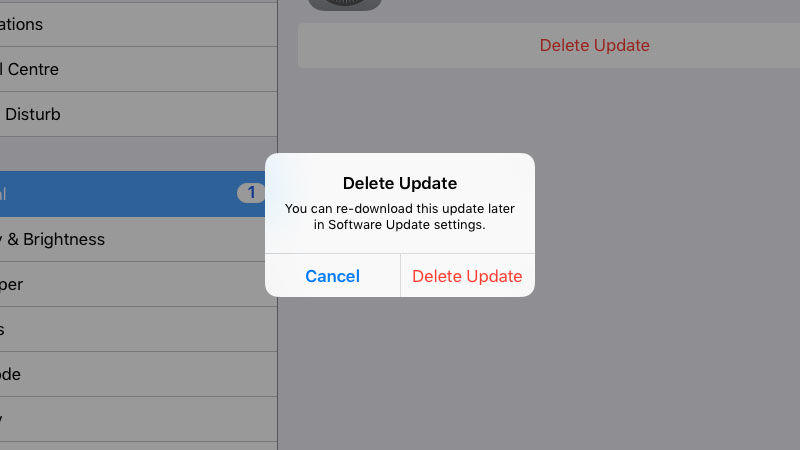Open the Do Not Disturb settings row
Viewport: 800px width, 450px height.
point(138,114)
